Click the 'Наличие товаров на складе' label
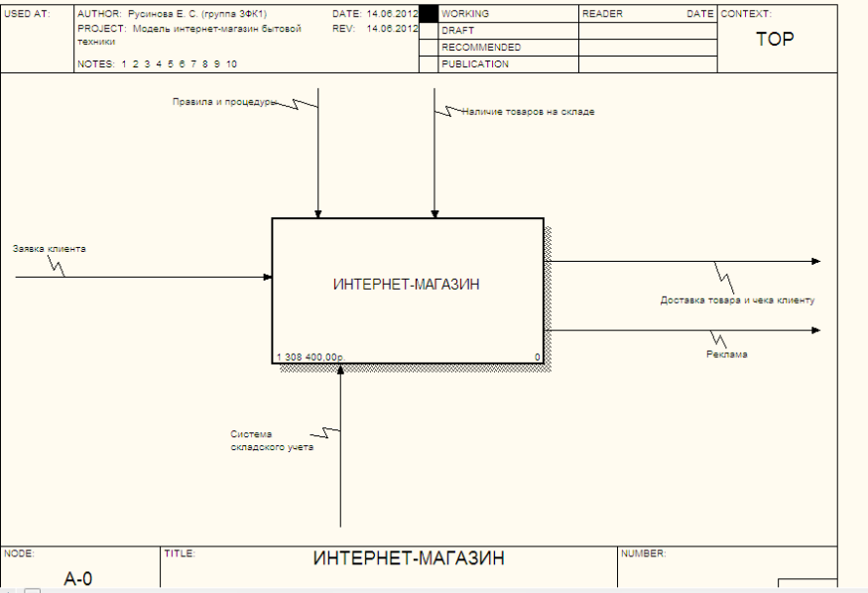 (x=528, y=112)
